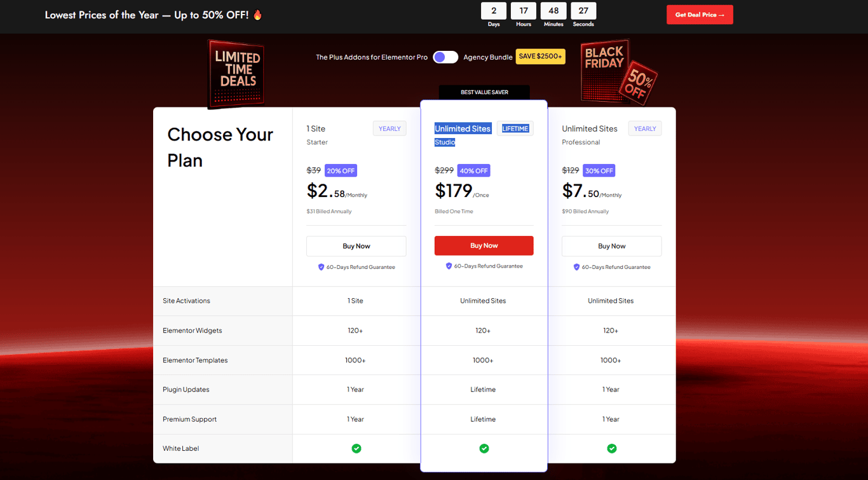Click Lifetime value in the Premium Support row
Screen dimensions: 868x480
pos(483,419)
